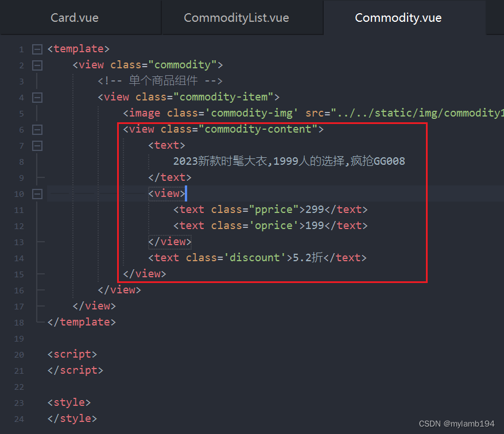Click line number 19 in the gutter
The image size is (504, 434).
(19, 339)
